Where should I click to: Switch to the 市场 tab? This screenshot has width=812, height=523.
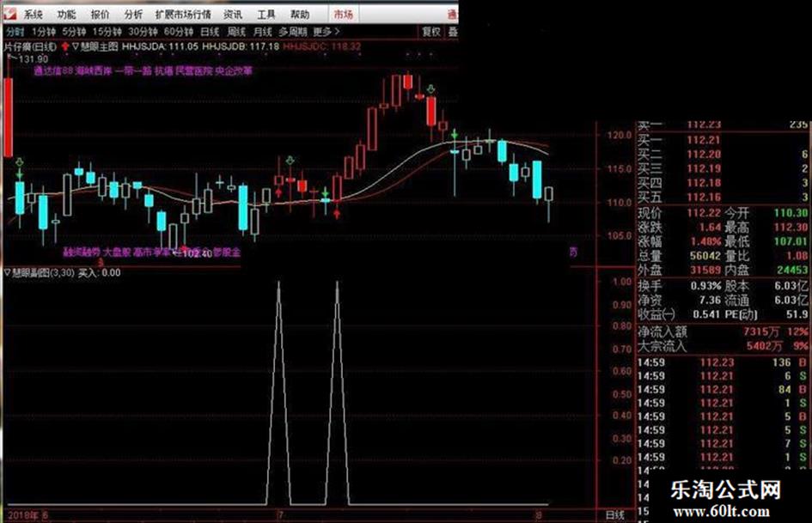[x=343, y=15]
